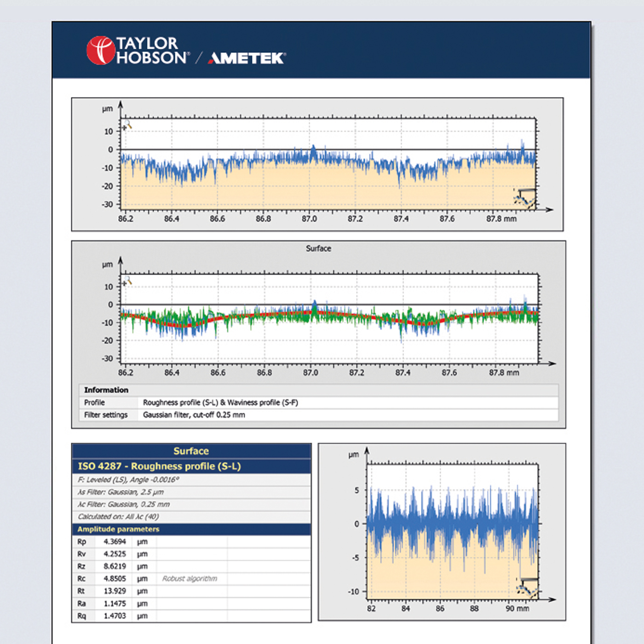Click the Taylor Hobson red circle logo
This screenshot has width=644, height=644.
click(100, 50)
